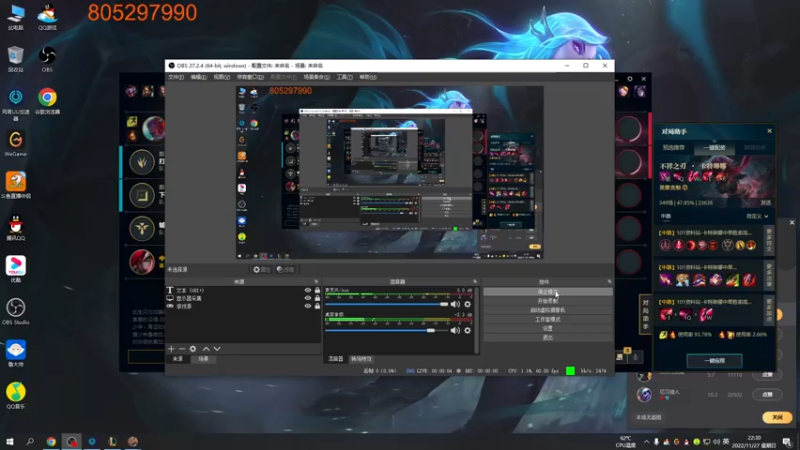
Task: Toggle visibility eye of 显示器采集 source
Action: (x=308, y=298)
